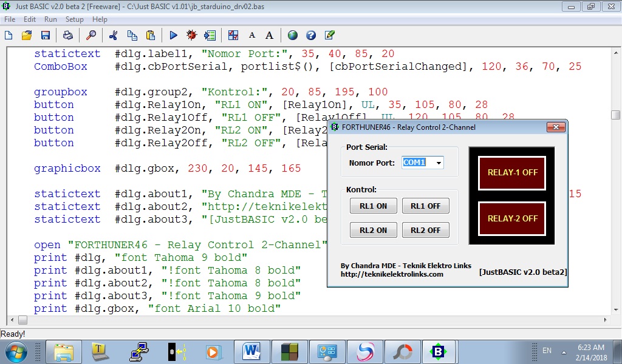Click the "font Arial 10 bold" code line
Viewport: 622px width, 364px height.
[x=157, y=309]
